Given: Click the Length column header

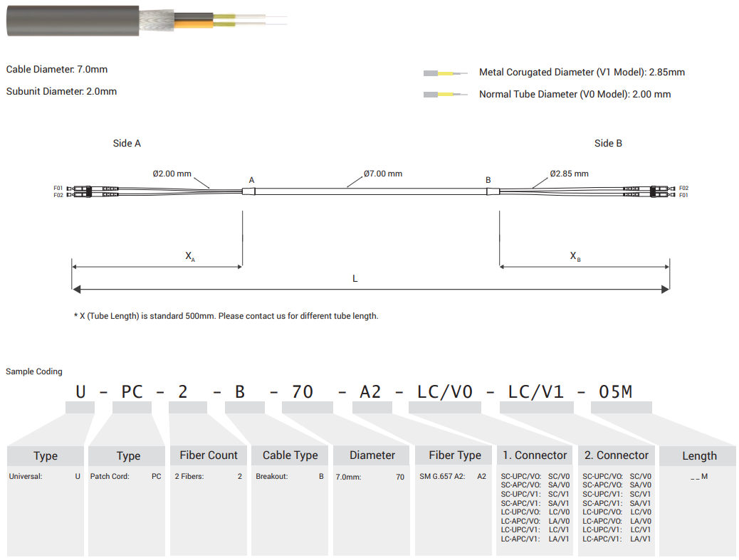Looking at the screenshot, I should (x=699, y=456).
